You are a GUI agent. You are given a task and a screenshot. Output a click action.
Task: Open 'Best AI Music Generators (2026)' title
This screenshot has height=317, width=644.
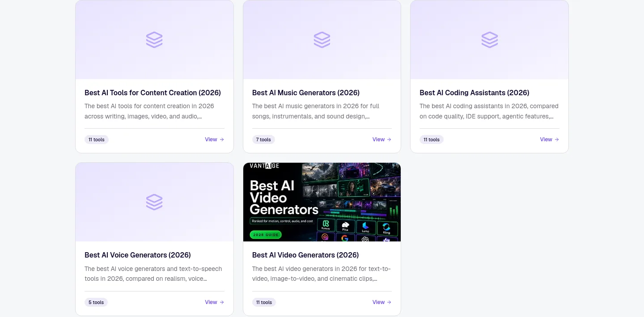pyautogui.click(x=306, y=93)
